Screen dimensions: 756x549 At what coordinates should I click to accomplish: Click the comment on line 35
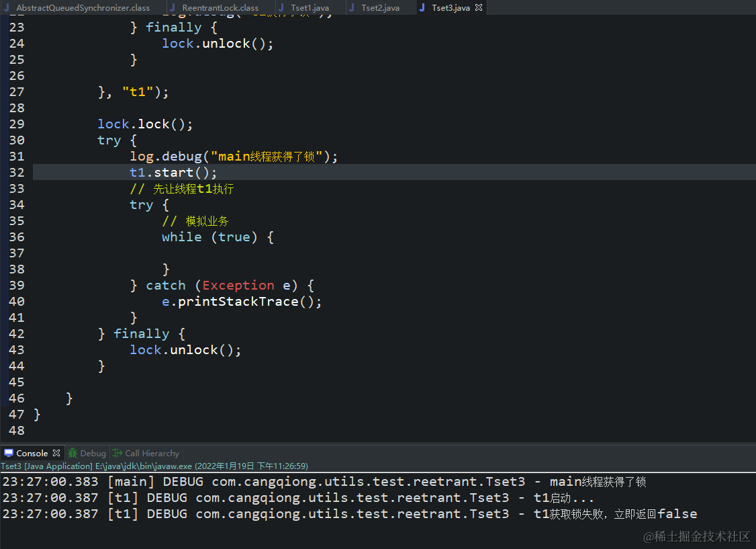[195, 221]
